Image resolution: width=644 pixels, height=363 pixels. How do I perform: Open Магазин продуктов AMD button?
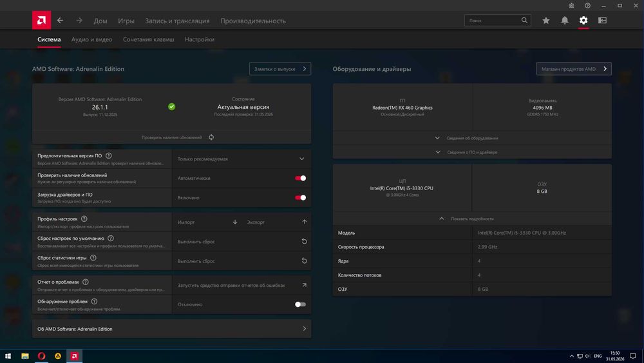(574, 68)
